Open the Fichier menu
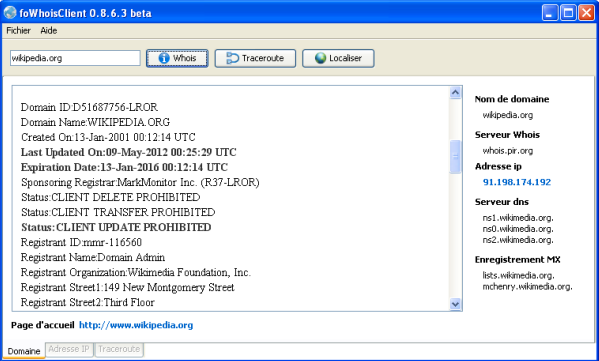 point(18,31)
